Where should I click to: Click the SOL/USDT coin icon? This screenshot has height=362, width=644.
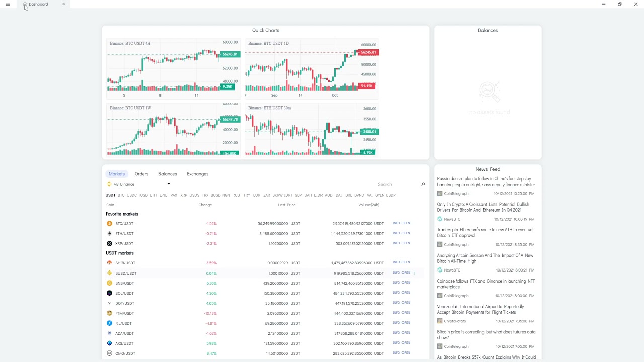(x=109, y=293)
